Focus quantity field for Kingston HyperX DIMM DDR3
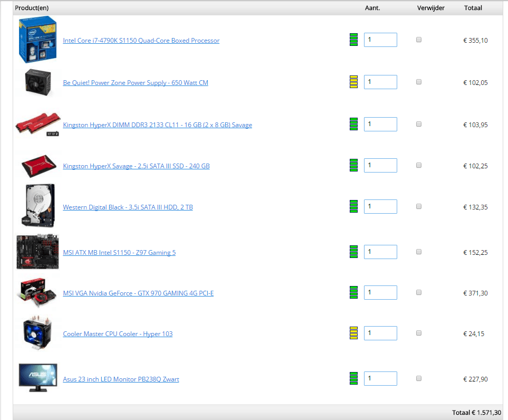508x420 pixels. coord(380,124)
